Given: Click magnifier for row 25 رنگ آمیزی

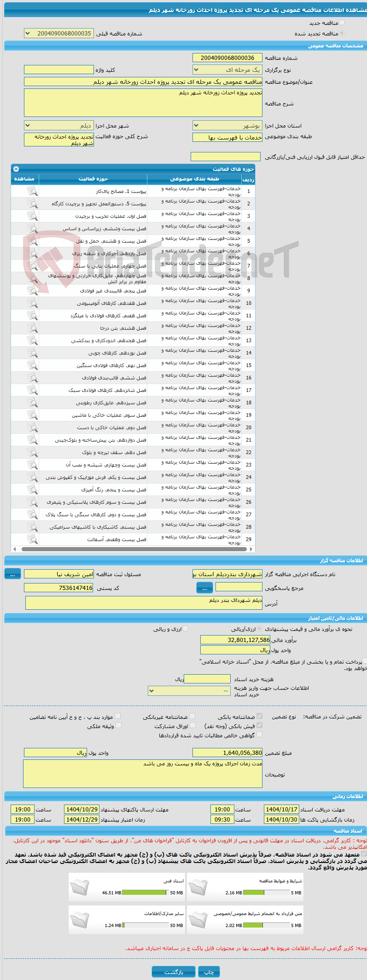Looking at the screenshot, I should pyautogui.click(x=32, y=490).
